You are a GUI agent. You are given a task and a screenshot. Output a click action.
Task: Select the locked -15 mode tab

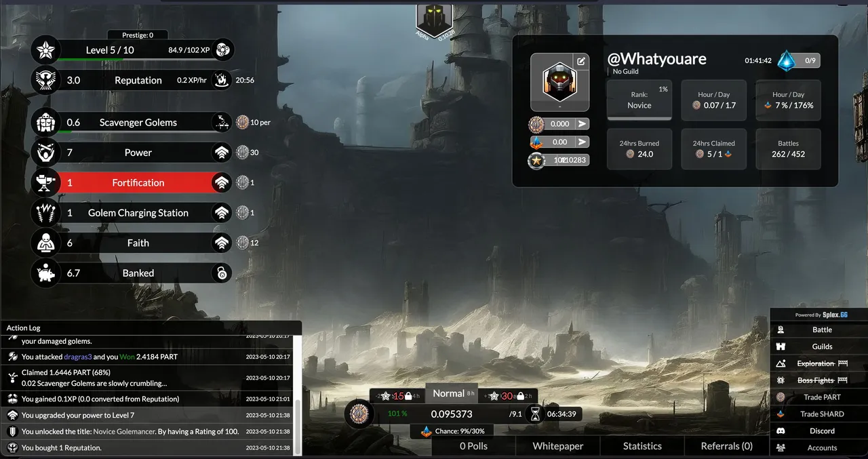click(x=397, y=396)
